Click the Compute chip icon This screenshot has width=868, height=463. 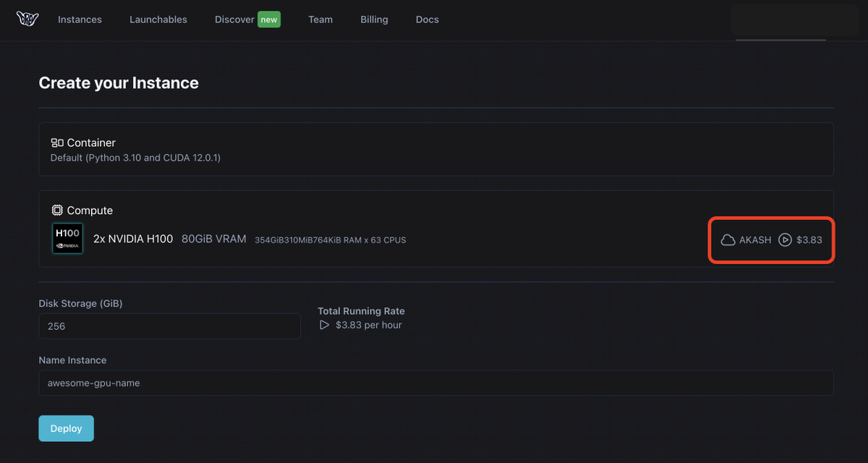[57, 211]
